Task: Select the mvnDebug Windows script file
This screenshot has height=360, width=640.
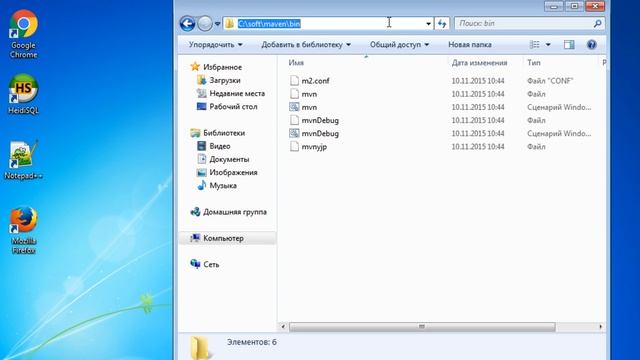Action: pyautogui.click(x=320, y=133)
